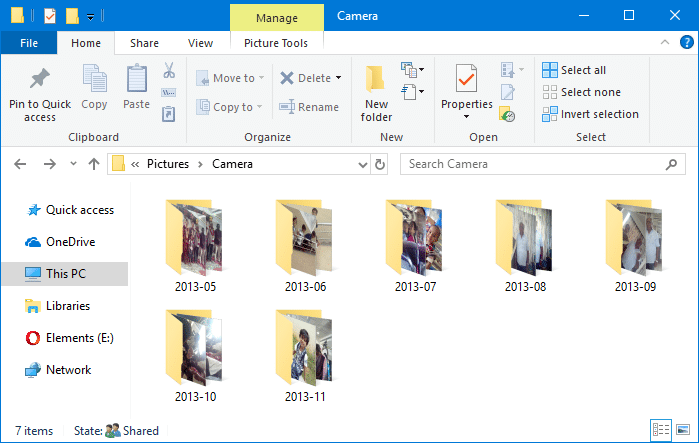
Task: Collapse the ribbon with chevron
Action: click(664, 43)
